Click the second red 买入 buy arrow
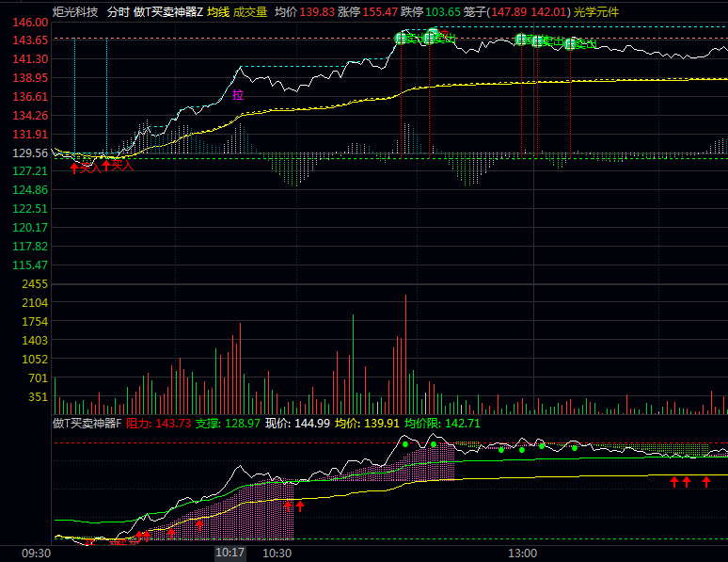Image resolution: width=728 pixels, height=562 pixels. click(106, 167)
